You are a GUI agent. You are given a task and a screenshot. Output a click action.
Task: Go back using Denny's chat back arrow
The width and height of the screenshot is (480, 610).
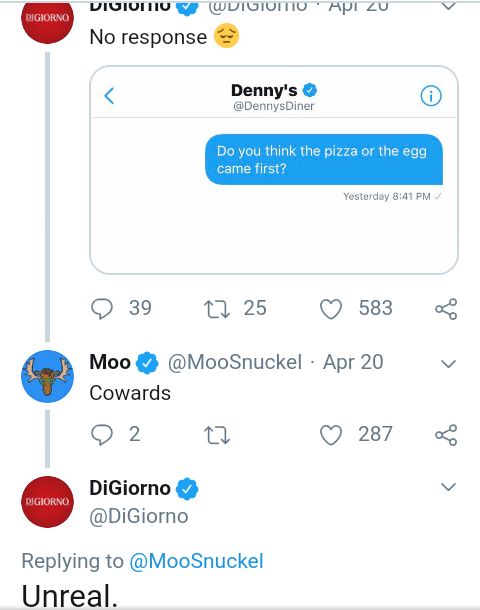pyautogui.click(x=109, y=96)
